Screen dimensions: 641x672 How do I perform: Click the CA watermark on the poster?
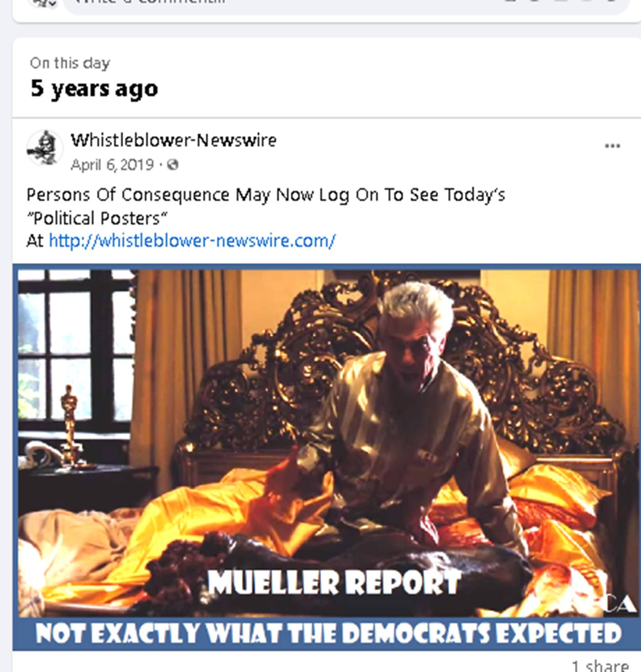(621, 603)
